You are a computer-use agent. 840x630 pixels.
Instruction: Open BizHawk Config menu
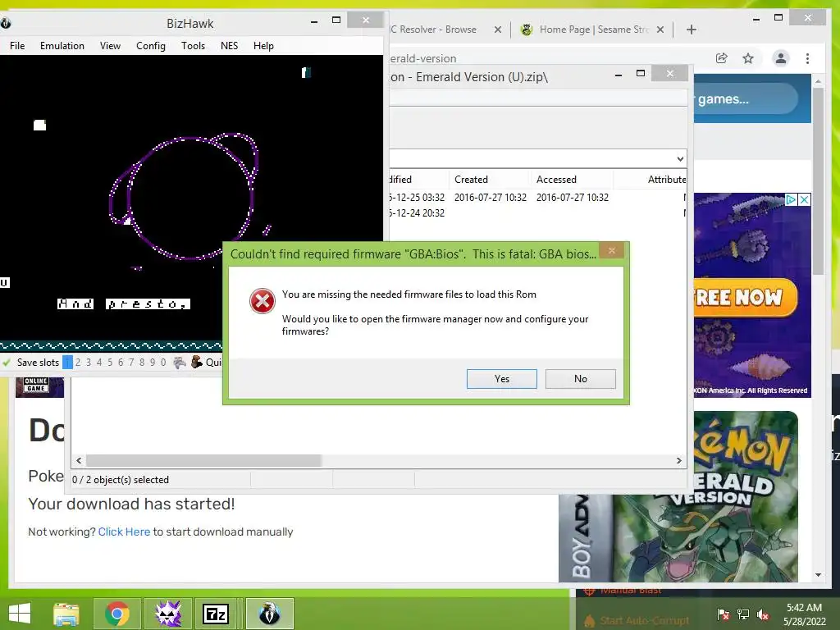click(151, 46)
